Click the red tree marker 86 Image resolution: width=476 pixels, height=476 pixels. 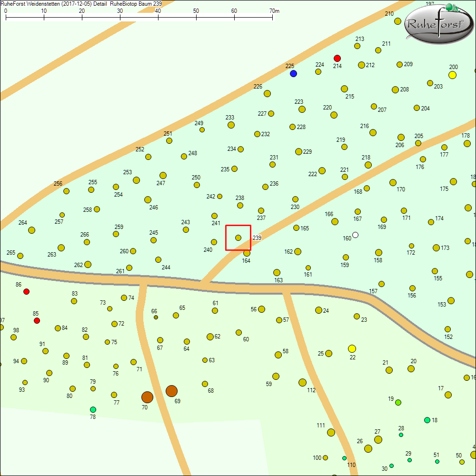click(x=26, y=291)
